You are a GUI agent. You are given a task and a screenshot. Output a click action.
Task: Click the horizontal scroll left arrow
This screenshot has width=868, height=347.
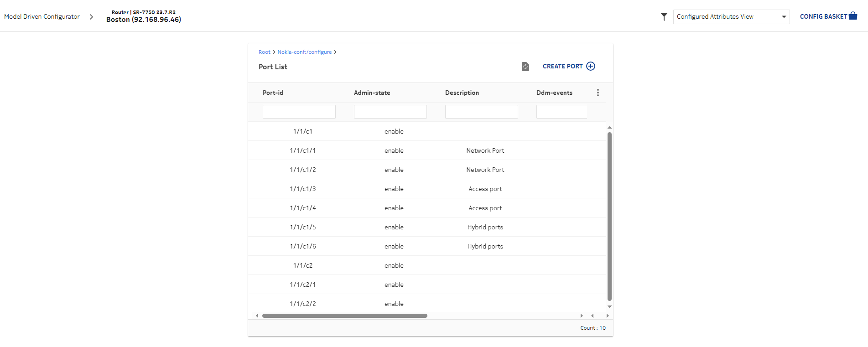257,316
